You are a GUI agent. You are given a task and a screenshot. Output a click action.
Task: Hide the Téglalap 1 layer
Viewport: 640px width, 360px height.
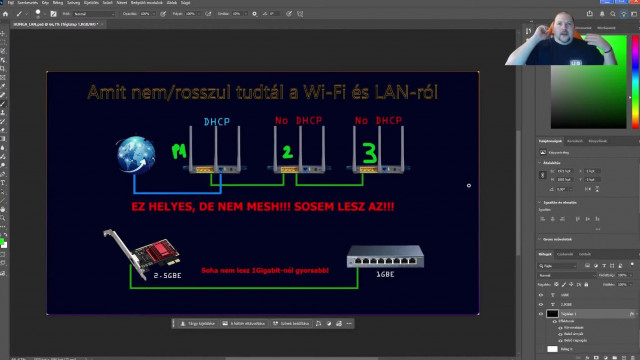[x=541, y=314]
